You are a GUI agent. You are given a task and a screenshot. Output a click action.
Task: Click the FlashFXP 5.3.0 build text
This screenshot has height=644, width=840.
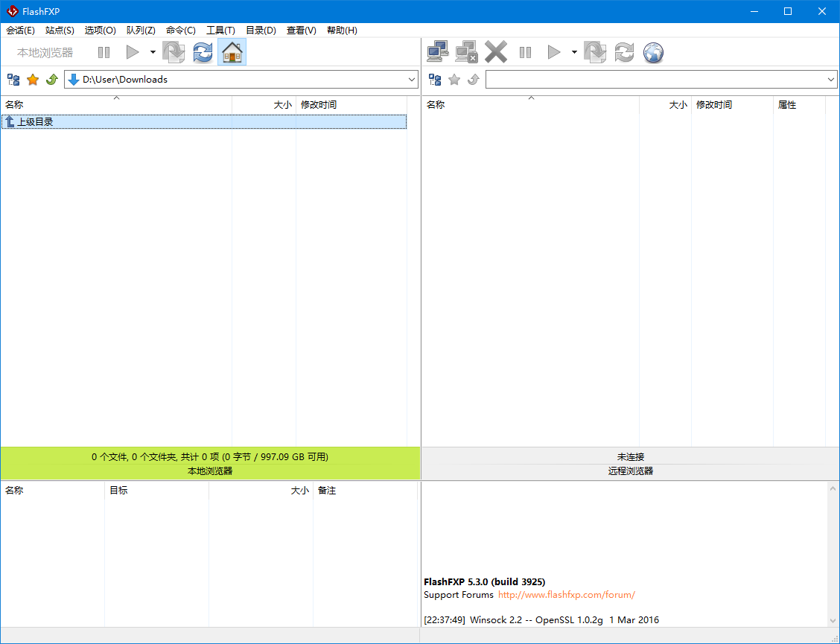click(484, 582)
